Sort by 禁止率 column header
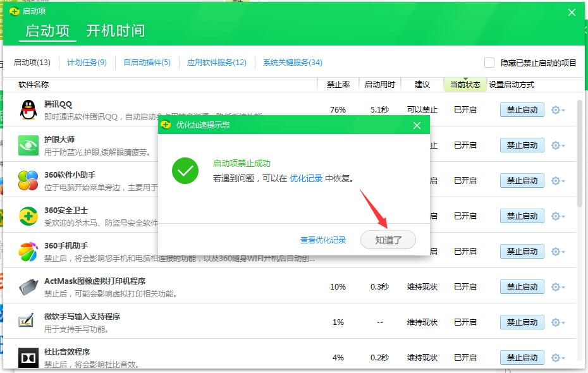 pyautogui.click(x=338, y=85)
